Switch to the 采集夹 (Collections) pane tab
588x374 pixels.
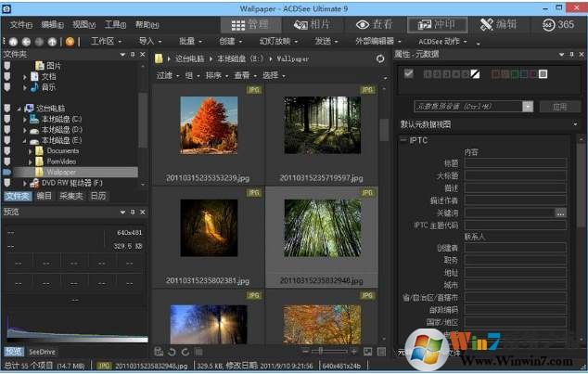[x=71, y=196]
